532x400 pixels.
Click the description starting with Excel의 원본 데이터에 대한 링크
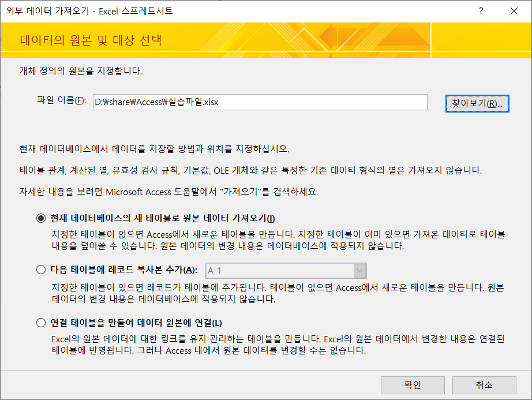(278, 345)
